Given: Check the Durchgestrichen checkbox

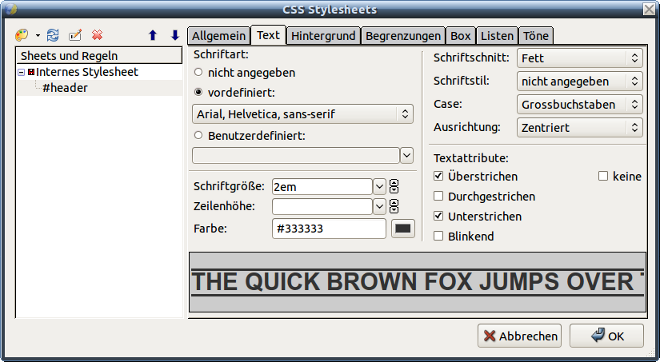Looking at the screenshot, I should pyautogui.click(x=438, y=196).
